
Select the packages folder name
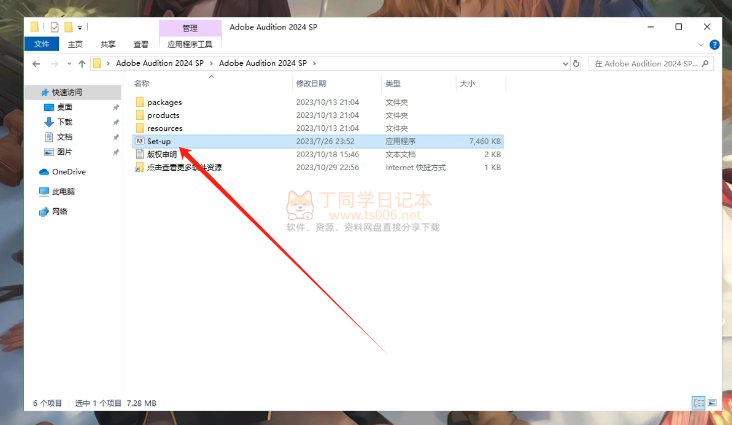tap(164, 102)
